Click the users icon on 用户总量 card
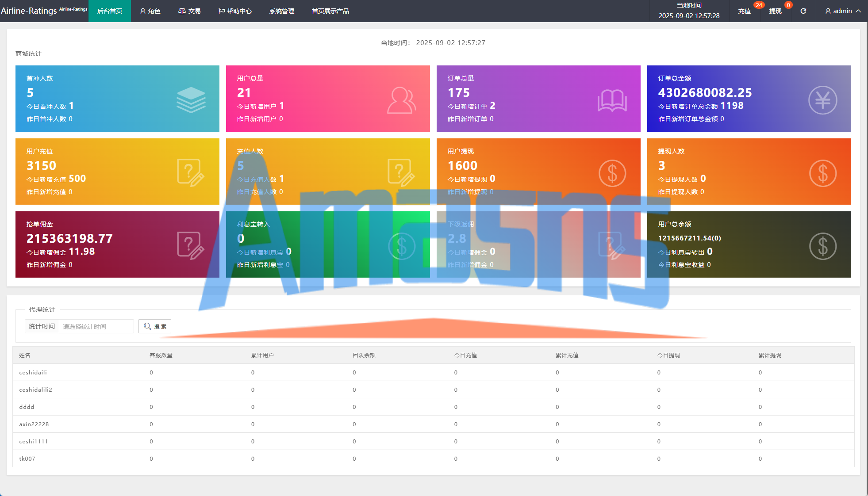 pos(401,100)
